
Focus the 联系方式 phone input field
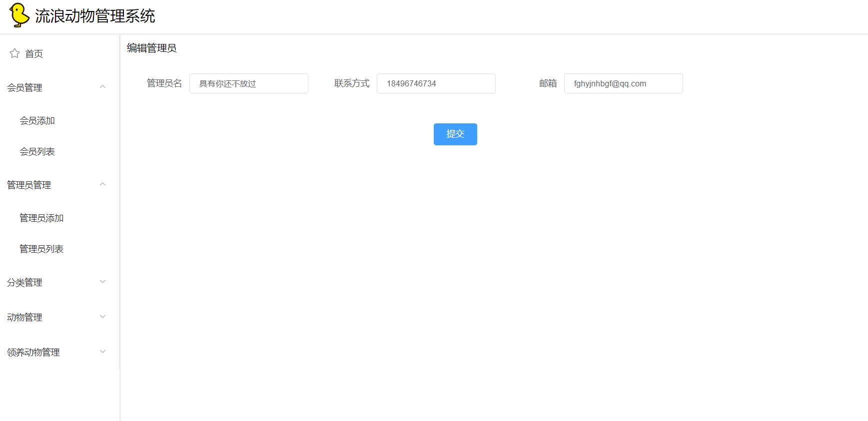tap(436, 83)
